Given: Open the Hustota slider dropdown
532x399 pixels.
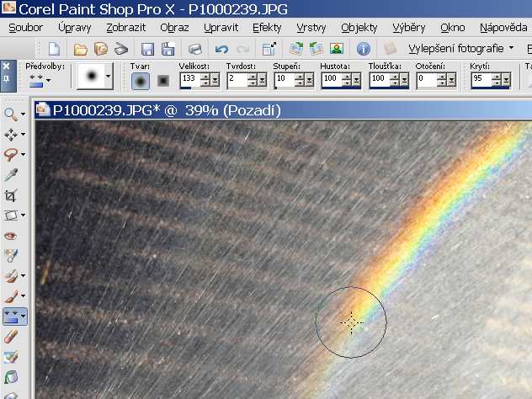Looking at the screenshot, I should click(357, 80).
